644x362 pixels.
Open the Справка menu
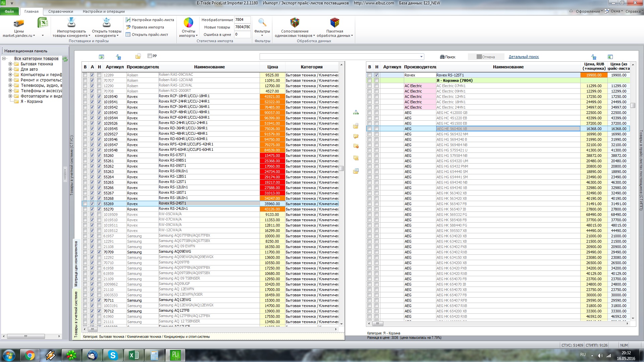[634, 11]
